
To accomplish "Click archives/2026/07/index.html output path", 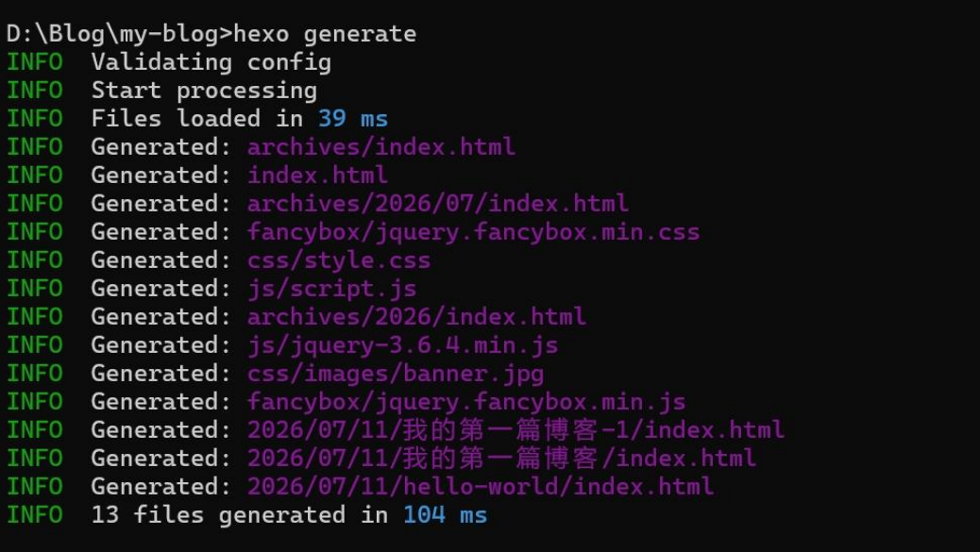I will coord(438,204).
